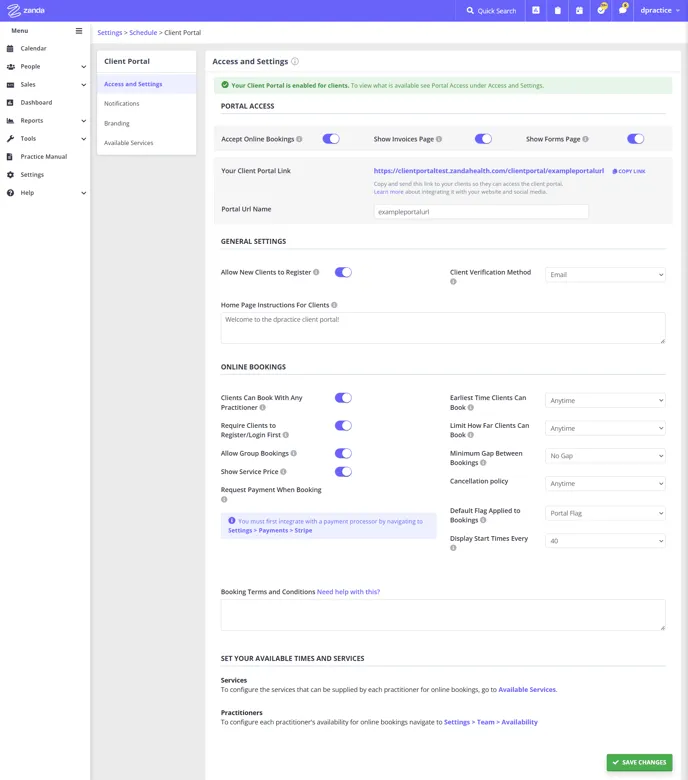Click the Help question mark icon
Screen dimensions: 688x780
[10, 193]
